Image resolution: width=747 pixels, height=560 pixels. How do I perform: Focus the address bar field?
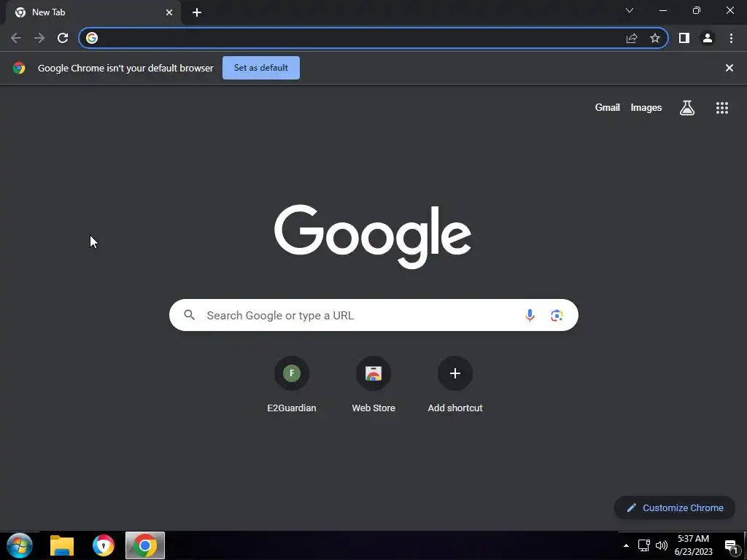[x=373, y=38]
